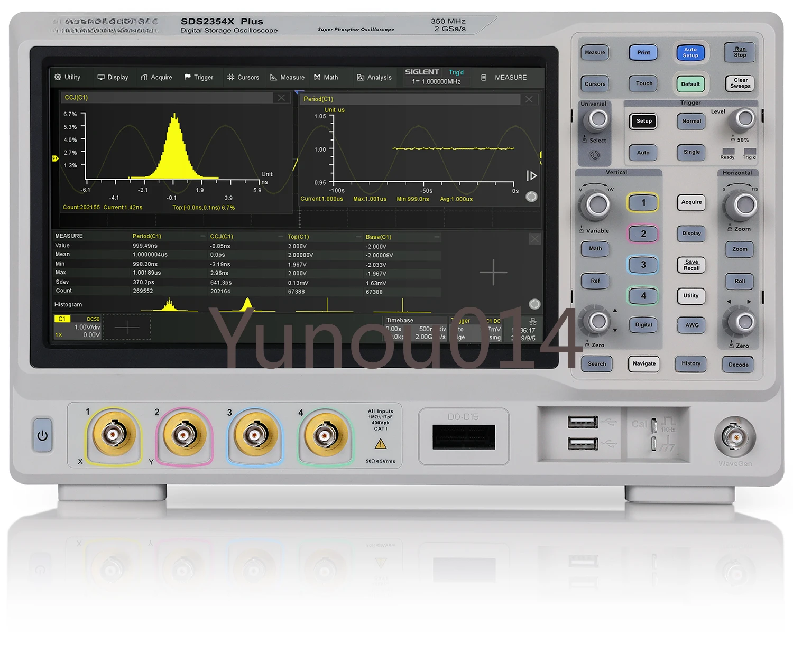The height and width of the screenshot is (672, 793).
Task: Open the Analysis menu
Action: tap(374, 77)
